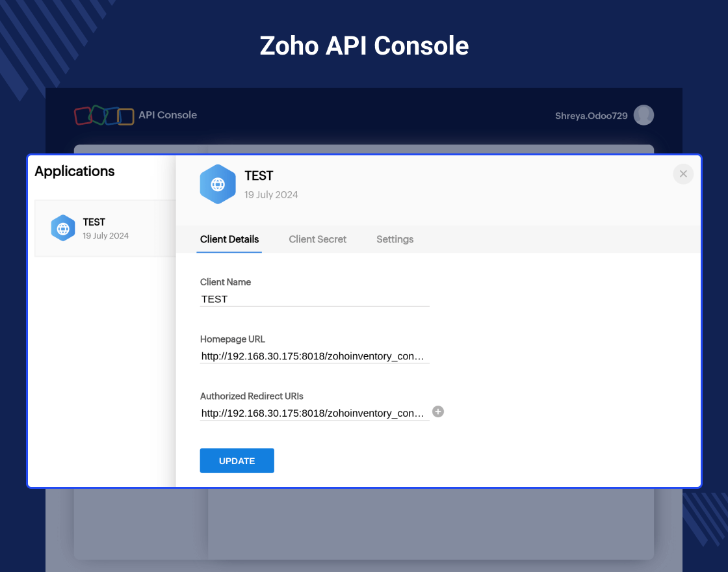Click the Authorized Redirect URIs field
The height and width of the screenshot is (572, 728).
[x=315, y=413]
